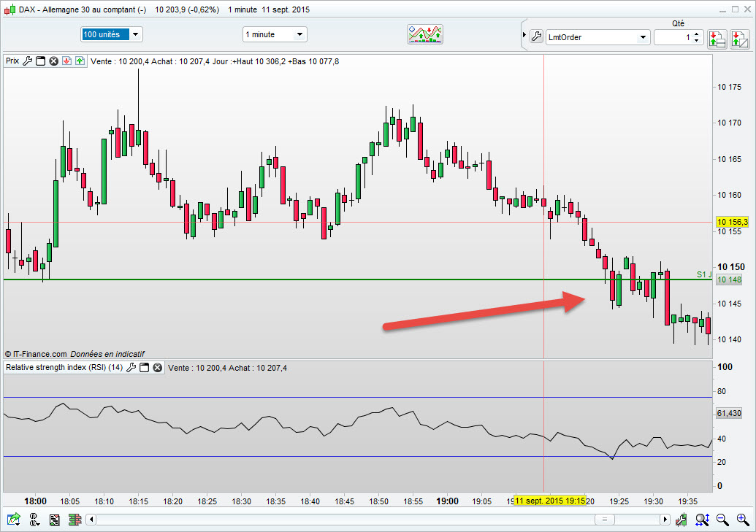756x532 pixels.
Task: Open Prix panel wrench settings
Action: pos(28,61)
